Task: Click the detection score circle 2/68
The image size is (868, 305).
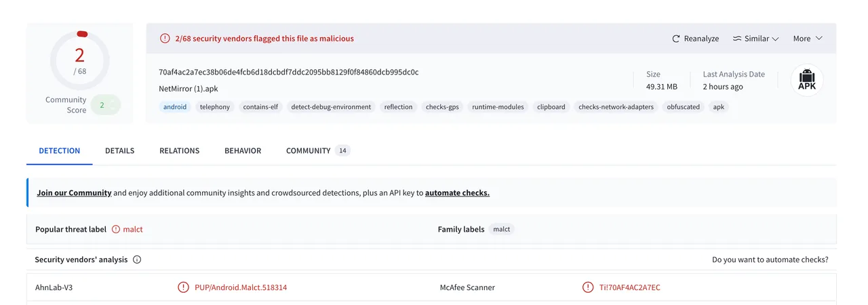Action: [80, 60]
